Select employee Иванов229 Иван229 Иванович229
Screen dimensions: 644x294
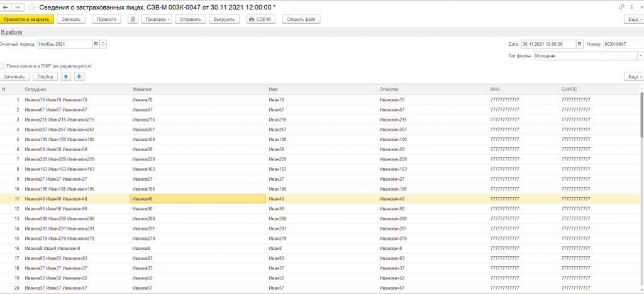(x=60, y=159)
